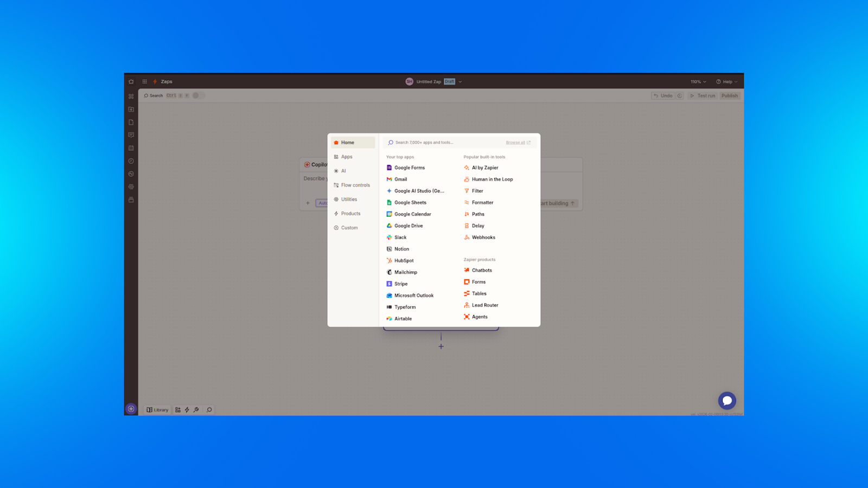Click the apps grid icon beside Zaps
868x488 pixels.
point(145,82)
